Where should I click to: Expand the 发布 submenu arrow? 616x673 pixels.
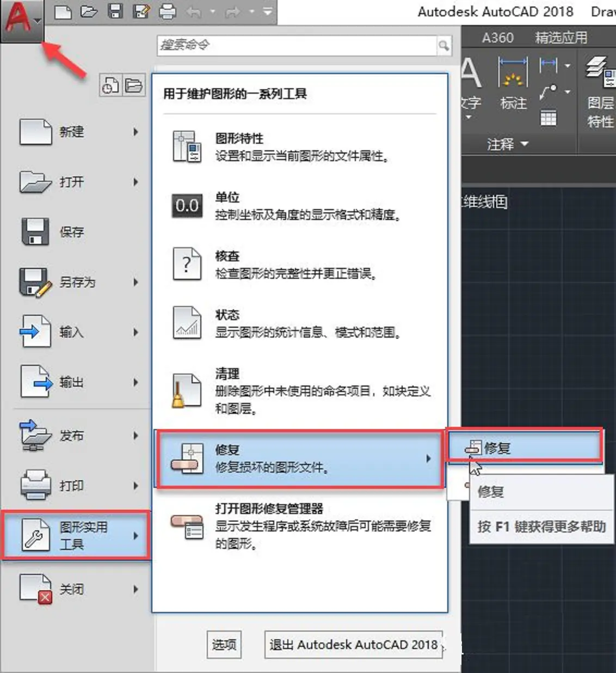(135, 436)
